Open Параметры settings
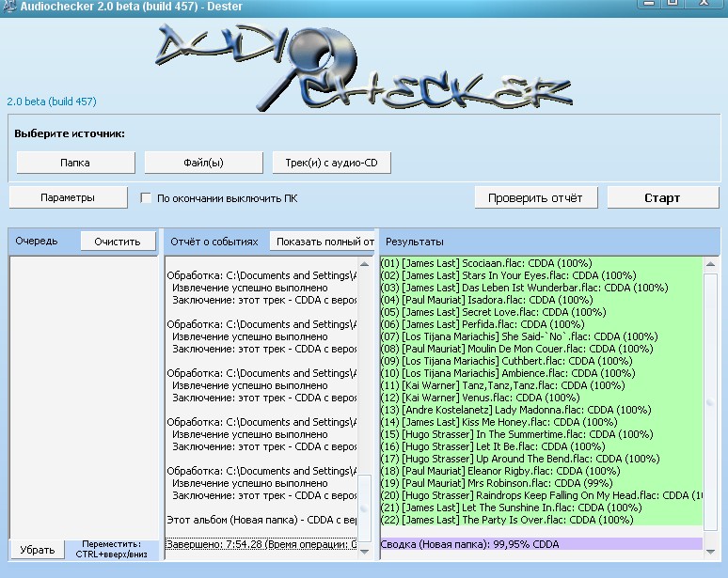Viewport: 728px width, 578px height. tap(68, 198)
